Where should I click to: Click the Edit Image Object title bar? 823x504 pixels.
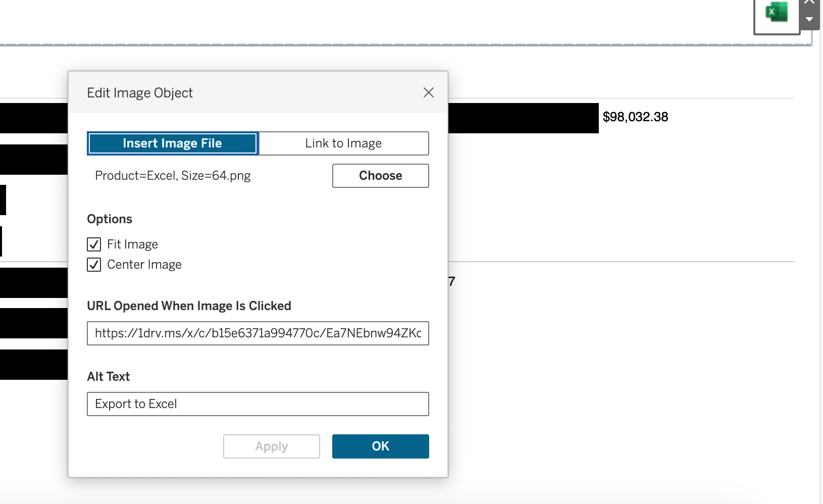click(252, 93)
